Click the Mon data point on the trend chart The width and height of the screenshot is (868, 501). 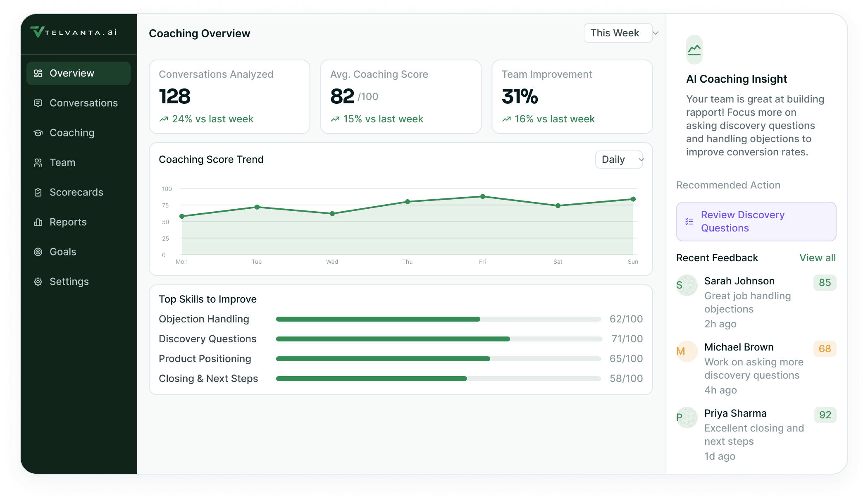(x=182, y=216)
